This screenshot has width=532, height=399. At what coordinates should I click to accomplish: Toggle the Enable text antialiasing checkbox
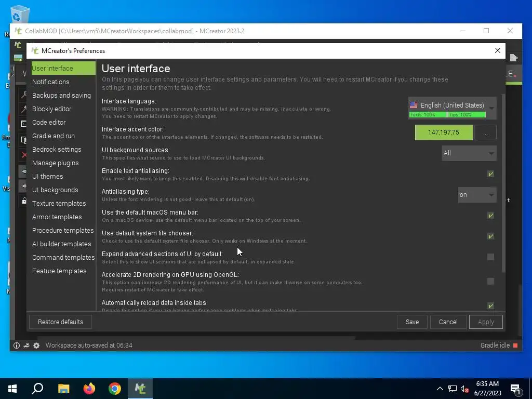point(490,174)
